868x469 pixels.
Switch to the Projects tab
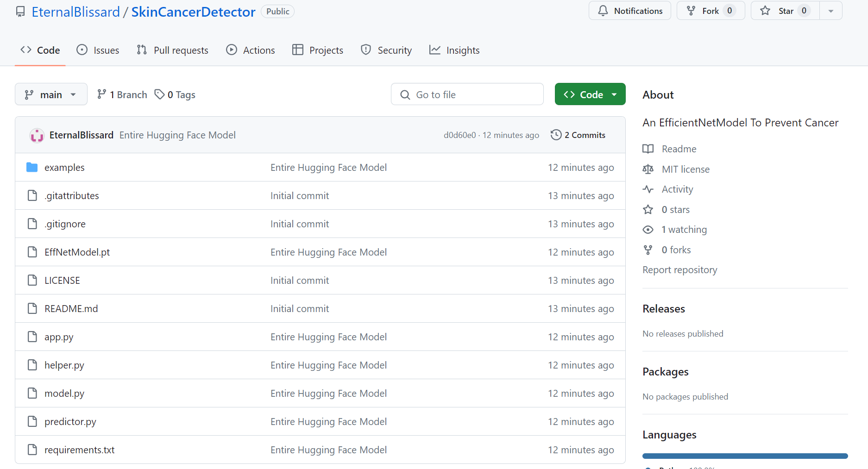point(318,50)
